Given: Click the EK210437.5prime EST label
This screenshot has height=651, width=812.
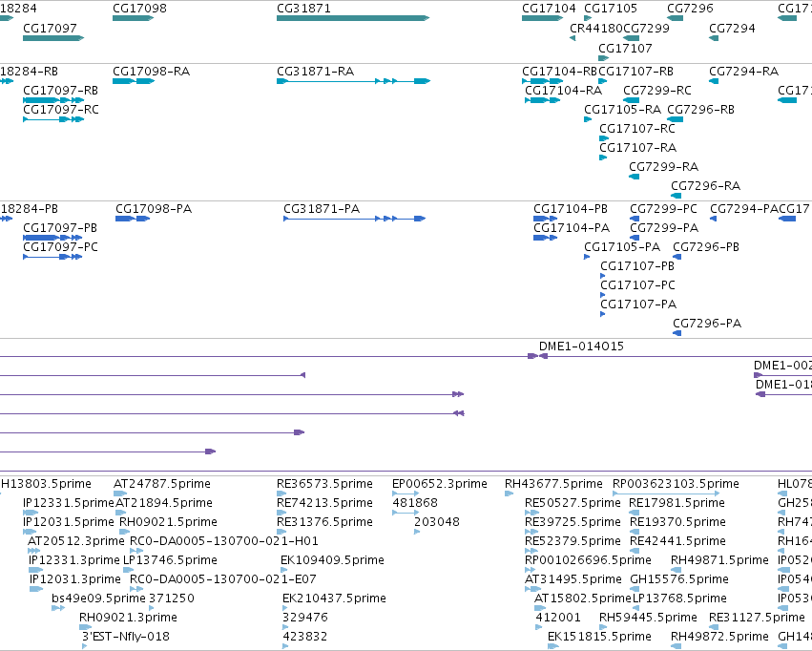Looking at the screenshot, I should 335,599.
